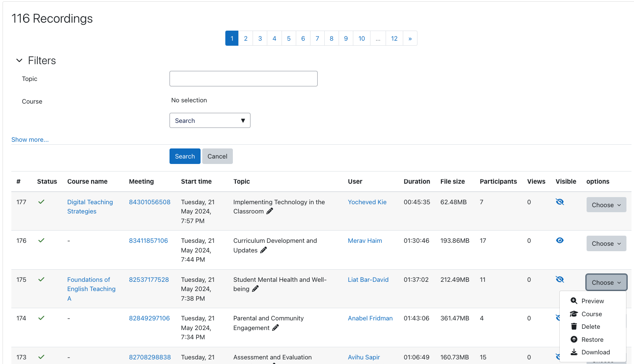Open the Course search dropdown
The width and height of the screenshot is (634, 364).
pos(210,121)
